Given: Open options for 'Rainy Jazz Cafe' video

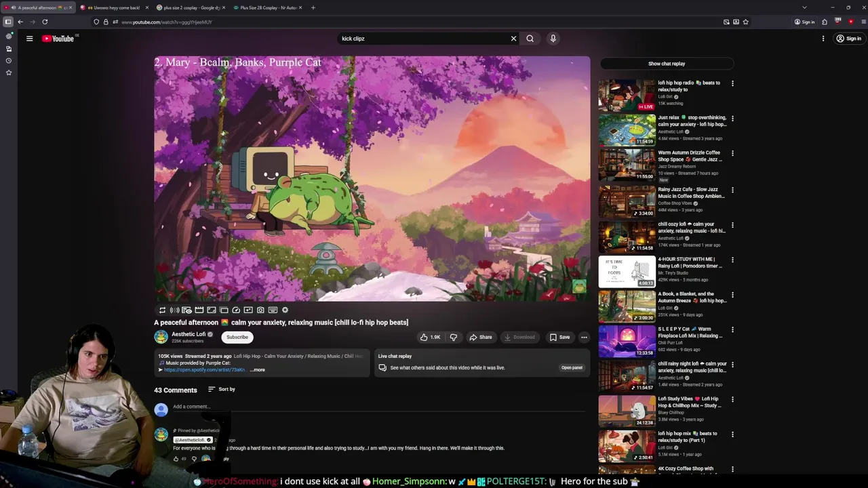Looking at the screenshot, I should pos(732,190).
